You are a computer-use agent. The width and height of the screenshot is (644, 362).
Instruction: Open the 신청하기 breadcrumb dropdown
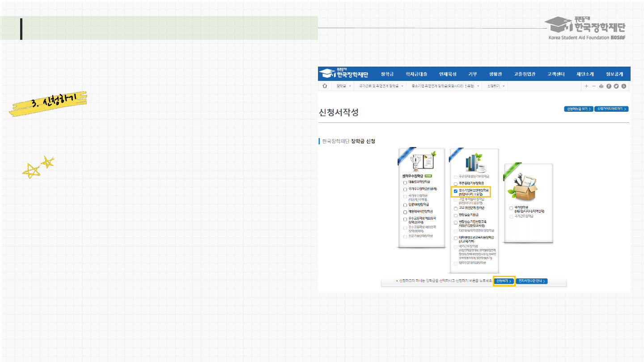(496, 86)
